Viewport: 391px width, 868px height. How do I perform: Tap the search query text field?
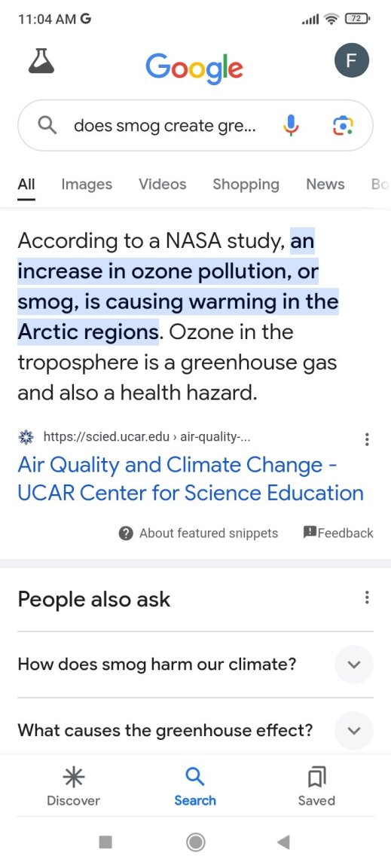[165, 126]
